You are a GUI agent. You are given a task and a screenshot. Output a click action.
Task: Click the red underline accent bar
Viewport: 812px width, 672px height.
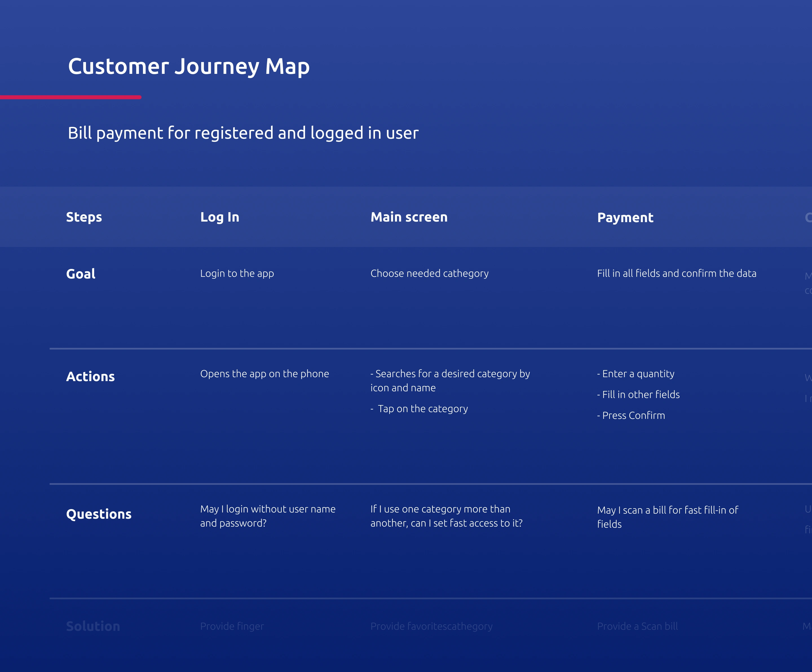(70, 98)
